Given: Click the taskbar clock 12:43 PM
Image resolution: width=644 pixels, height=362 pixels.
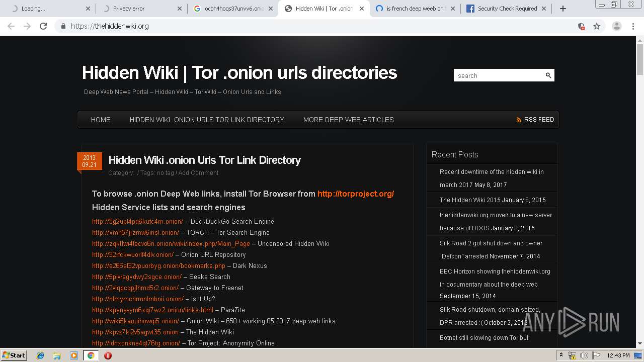Looking at the screenshot, I should point(618,355).
